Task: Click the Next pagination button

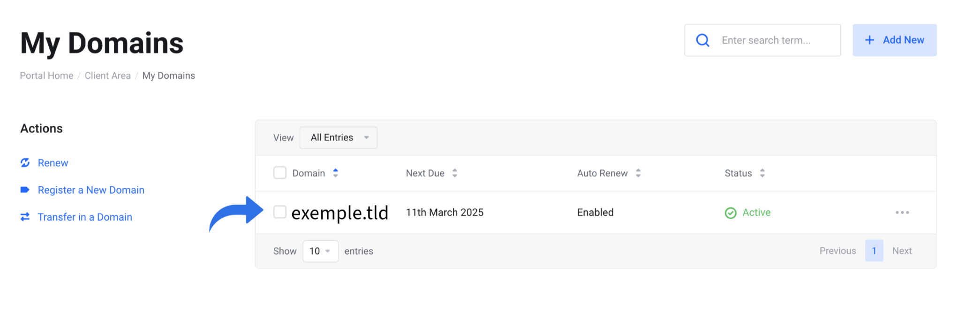Action: click(x=902, y=251)
